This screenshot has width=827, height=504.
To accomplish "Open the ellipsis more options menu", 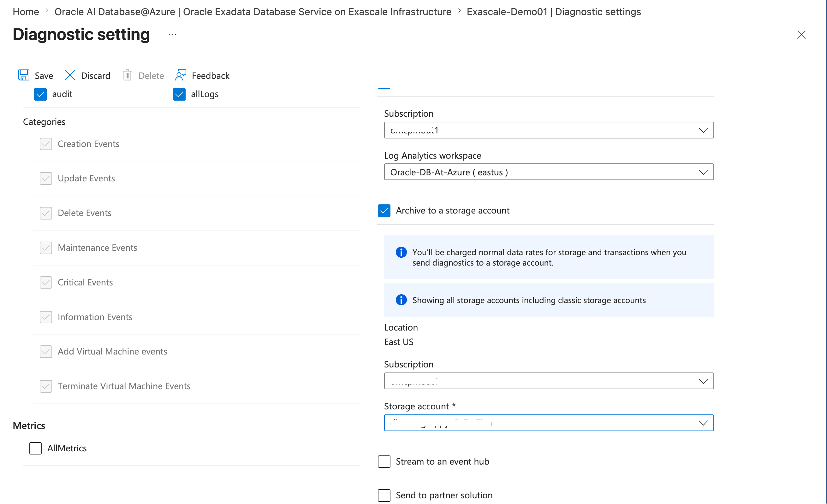I will 172,35.
